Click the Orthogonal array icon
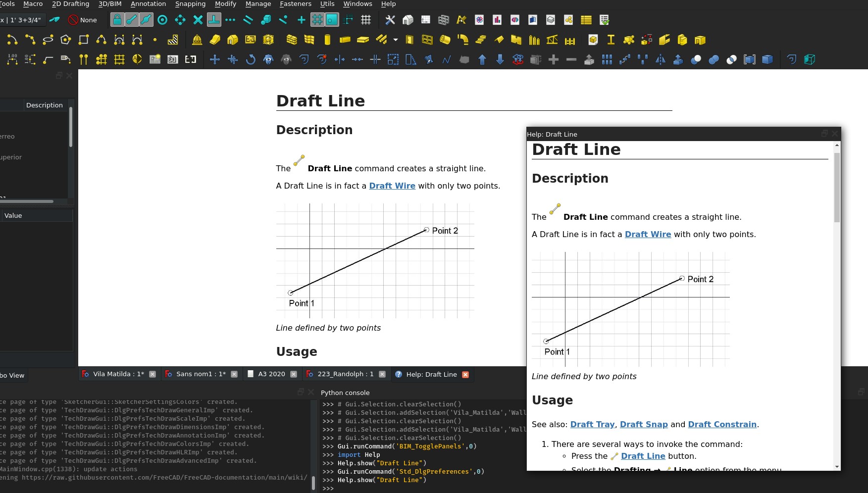The width and height of the screenshot is (868, 493). coord(607,59)
